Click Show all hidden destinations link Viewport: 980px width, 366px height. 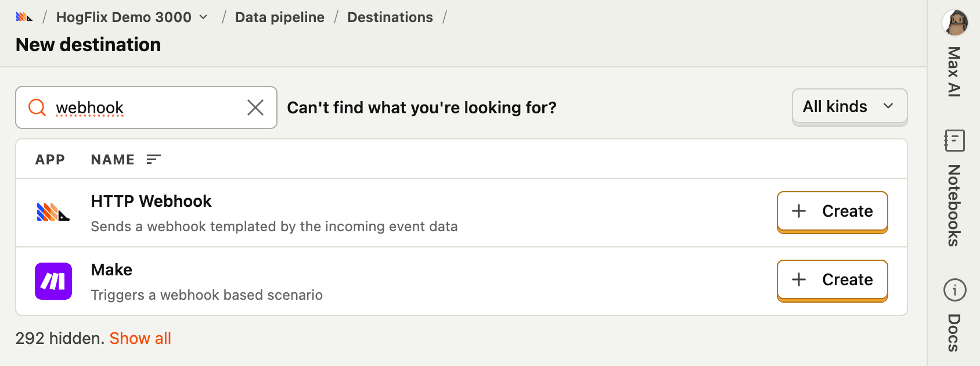[140, 339]
